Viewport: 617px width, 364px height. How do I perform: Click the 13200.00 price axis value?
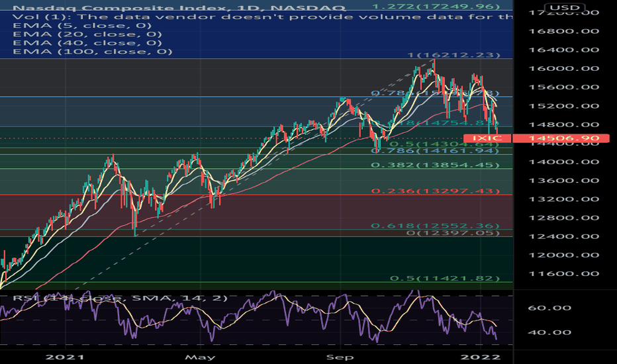coord(564,199)
